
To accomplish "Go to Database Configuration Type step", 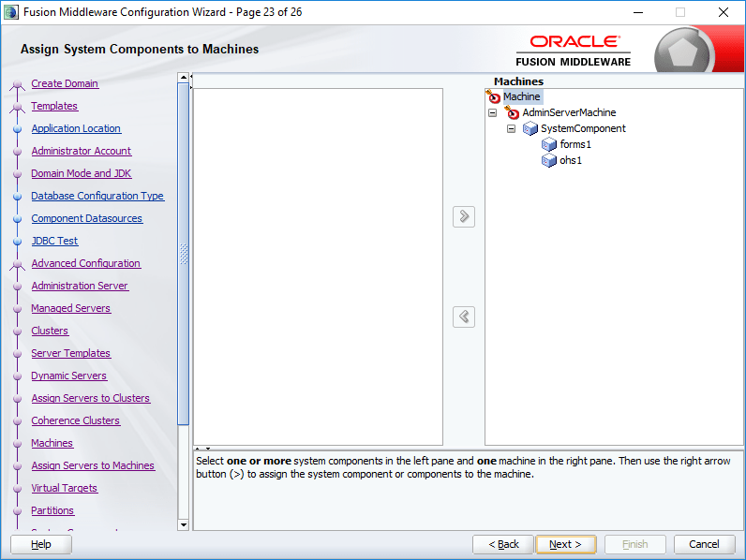I will [x=97, y=196].
